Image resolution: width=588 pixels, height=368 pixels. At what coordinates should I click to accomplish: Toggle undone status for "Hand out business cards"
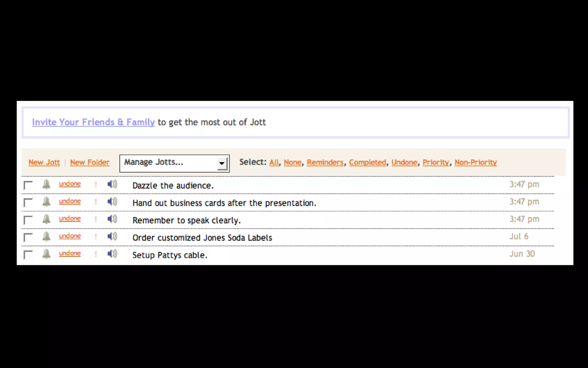(x=70, y=201)
